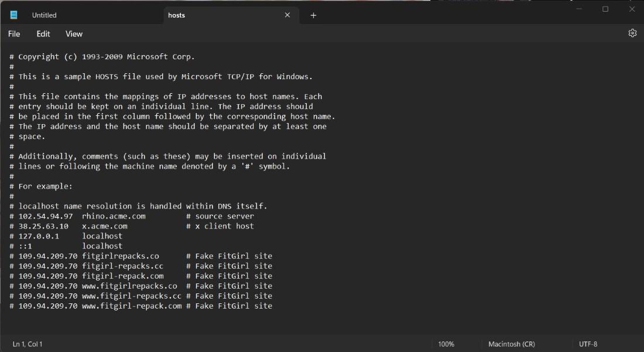Click the 'fitgirlrepacks.co' entry without www
The height and width of the screenshot is (352, 644).
(121, 256)
